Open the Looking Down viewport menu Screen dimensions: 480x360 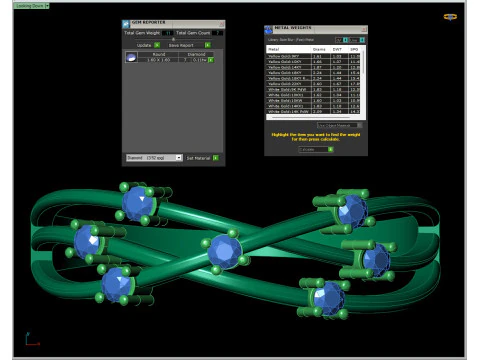click(47, 6)
